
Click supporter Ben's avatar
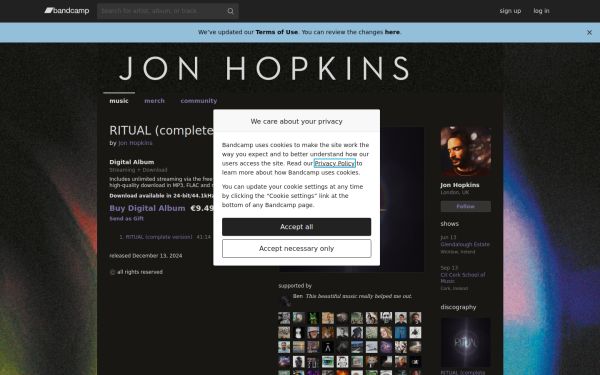point(284,301)
